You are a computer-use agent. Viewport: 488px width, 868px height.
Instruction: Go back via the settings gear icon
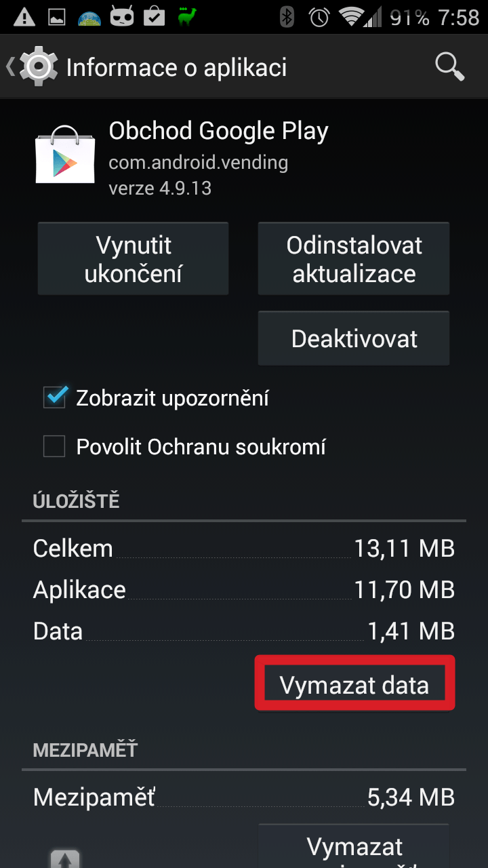pyautogui.click(x=39, y=66)
